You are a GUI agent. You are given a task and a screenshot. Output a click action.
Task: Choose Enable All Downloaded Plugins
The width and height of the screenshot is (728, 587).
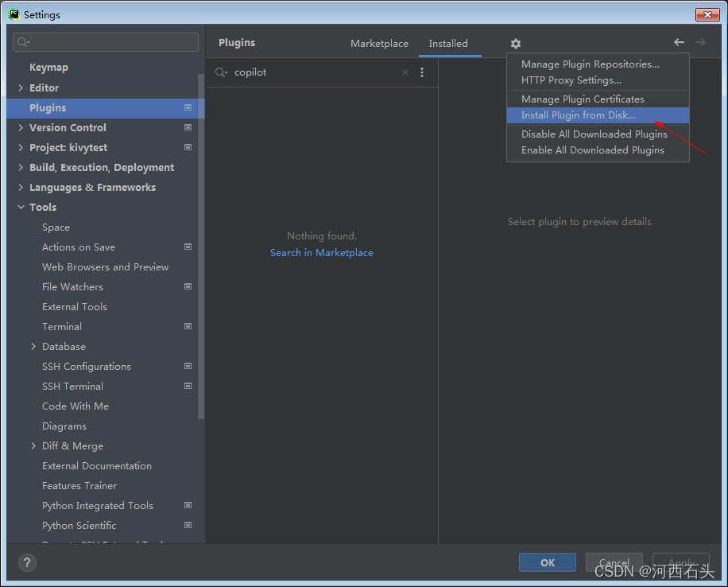598,150
